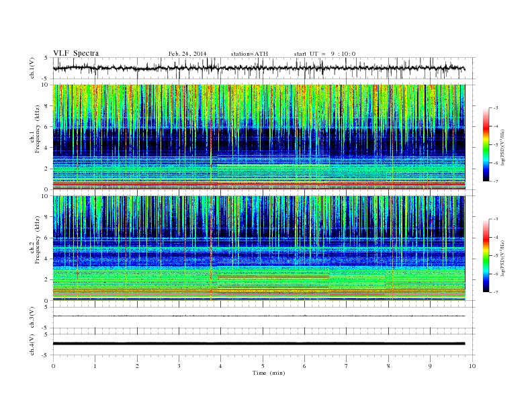The width and height of the screenshot is (532, 411).
Task: Click the 2 minute tick label
Action: point(137,366)
